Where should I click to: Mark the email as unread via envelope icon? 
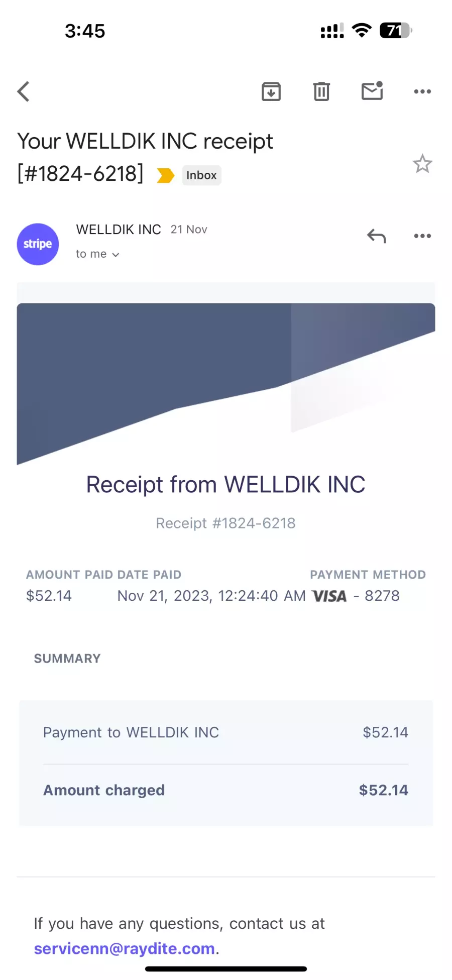pyautogui.click(x=372, y=90)
